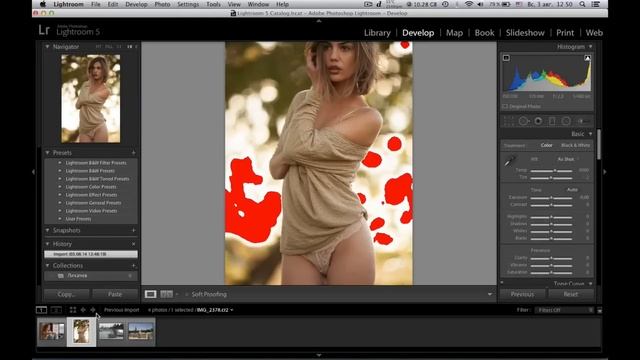Viewport: 640px width, 360px height.
Task: Open the Photo menu in menu bar
Action: tap(162, 4)
